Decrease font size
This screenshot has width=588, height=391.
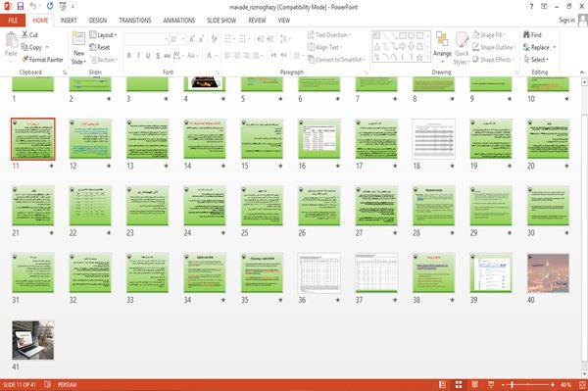(x=201, y=39)
